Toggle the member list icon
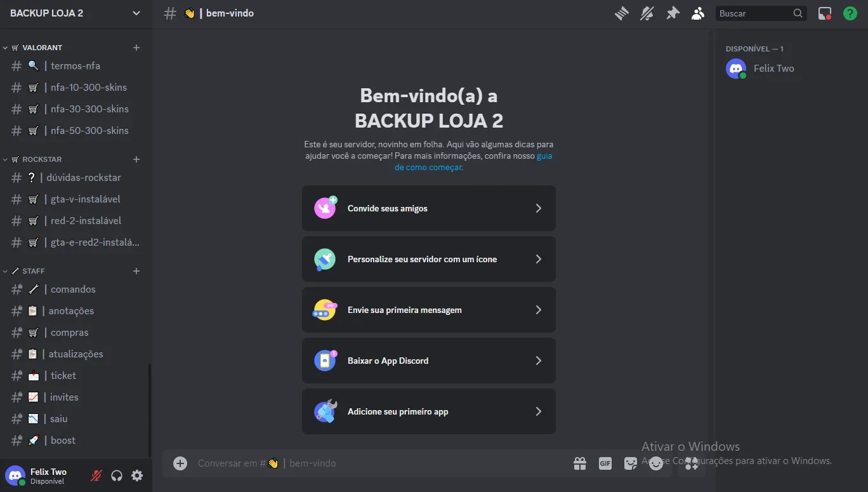Screen dimensions: 868x492 tap(698, 13)
